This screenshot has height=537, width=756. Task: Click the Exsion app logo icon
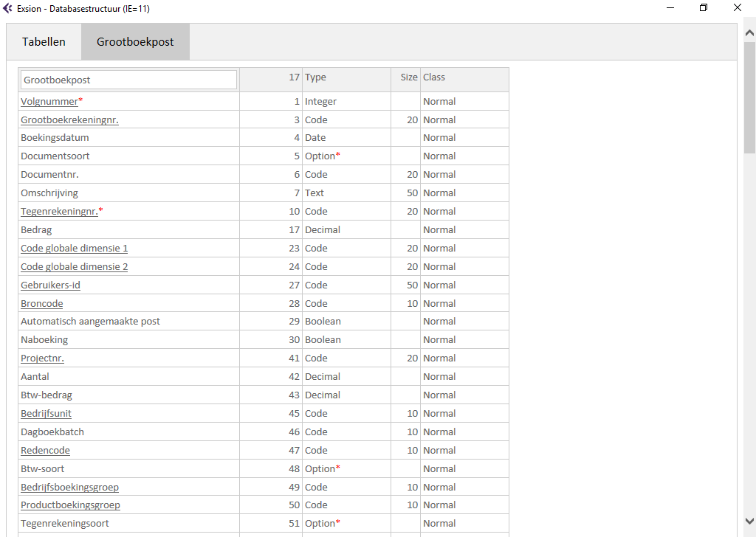tap(7, 8)
